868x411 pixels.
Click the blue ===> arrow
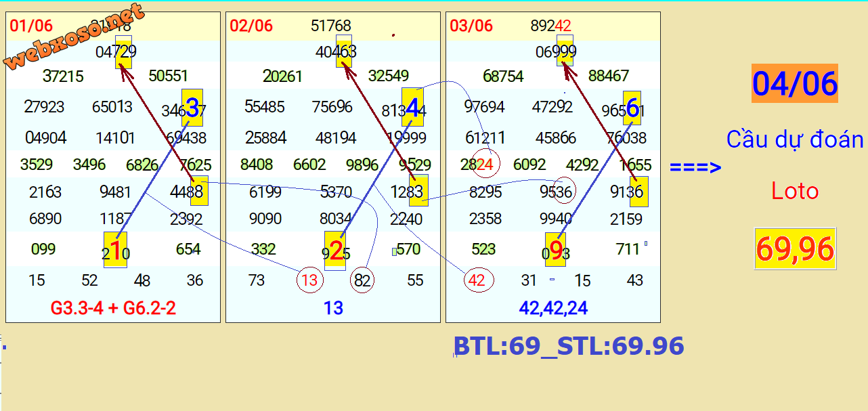695,167
